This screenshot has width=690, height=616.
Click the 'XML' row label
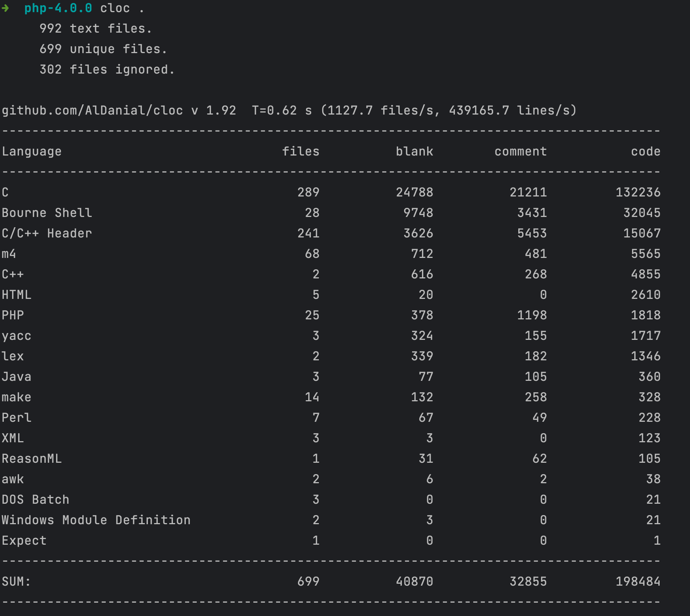pyautogui.click(x=13, y=438)
